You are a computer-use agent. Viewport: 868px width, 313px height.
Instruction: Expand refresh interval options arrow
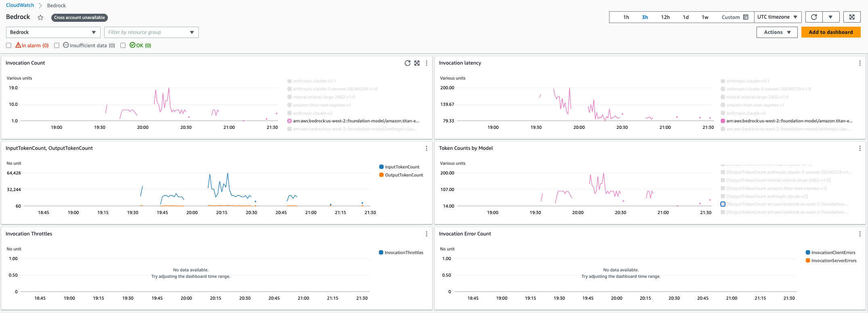[830, 17]
